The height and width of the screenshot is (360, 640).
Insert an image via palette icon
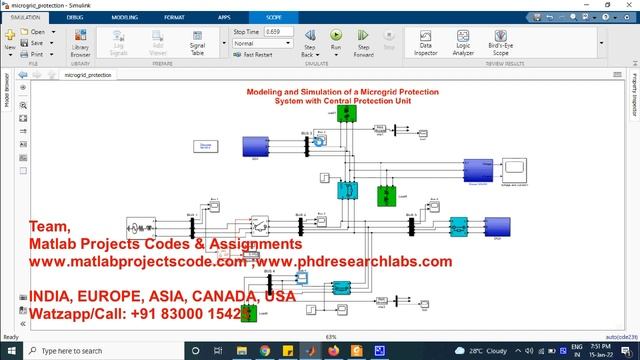click(x=23, y=158)
